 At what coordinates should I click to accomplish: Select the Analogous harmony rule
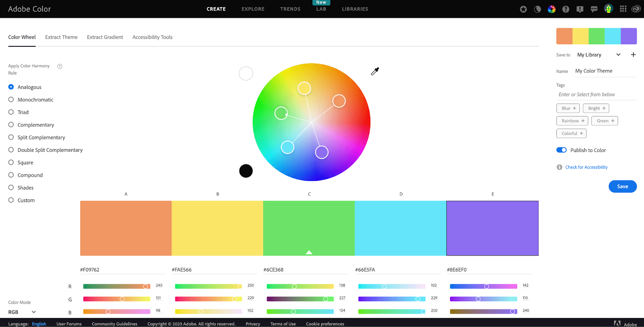[x=25, y=87]
